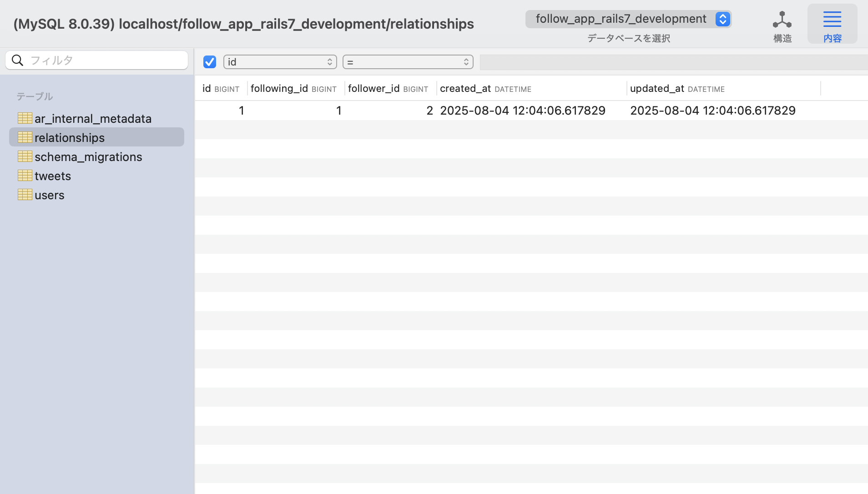868x494 pixels.
Task: Select the created_at cell 2025-08-04 12:04:06.617829
Action: [532, 111]
